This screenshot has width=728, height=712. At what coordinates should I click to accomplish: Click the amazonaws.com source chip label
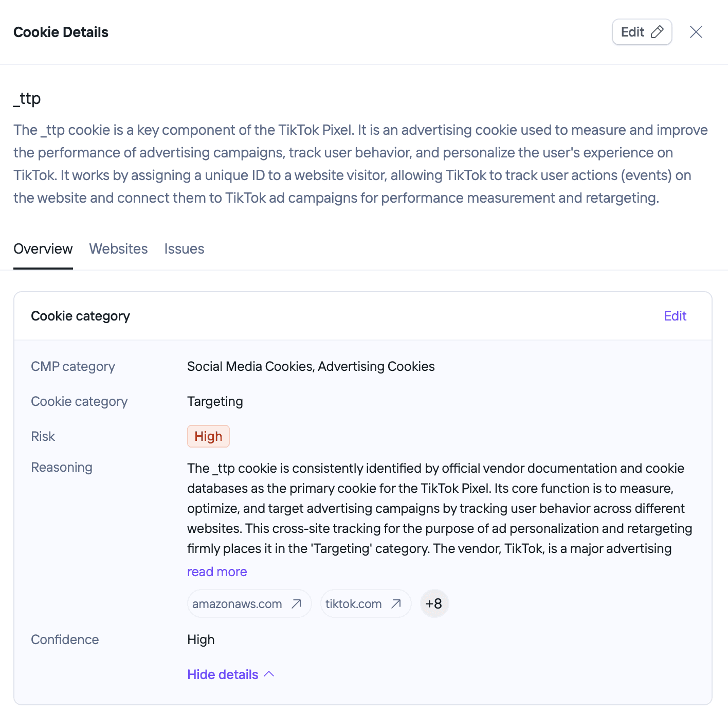pyautogui.click(x=237, y=603)
